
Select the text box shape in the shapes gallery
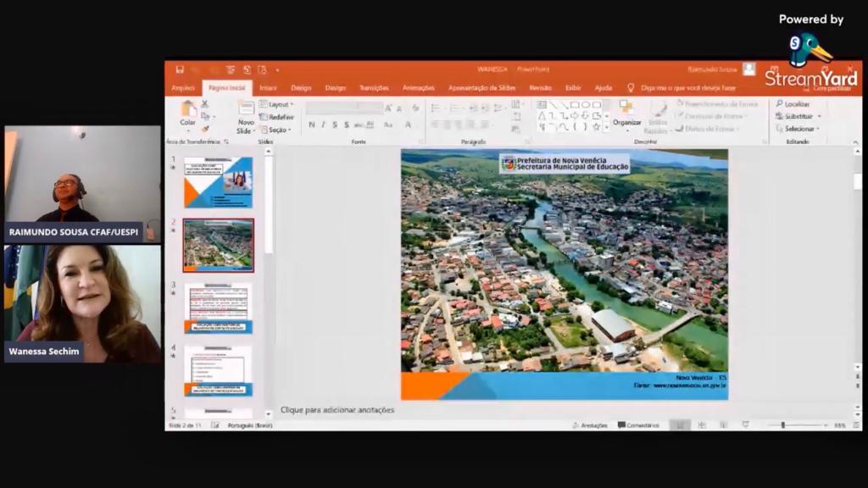click(542, 104)
